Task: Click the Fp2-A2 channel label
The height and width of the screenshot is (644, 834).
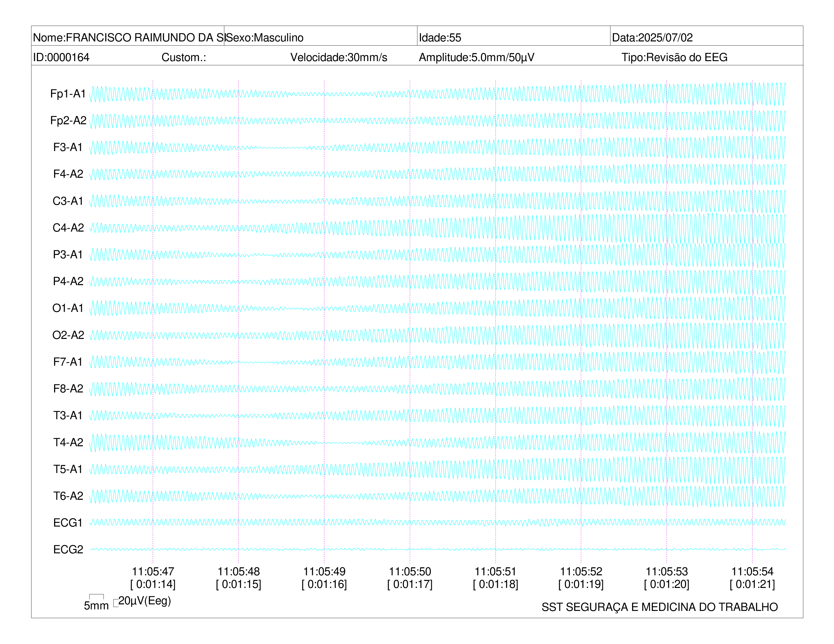Action: [x=68, y=120]
